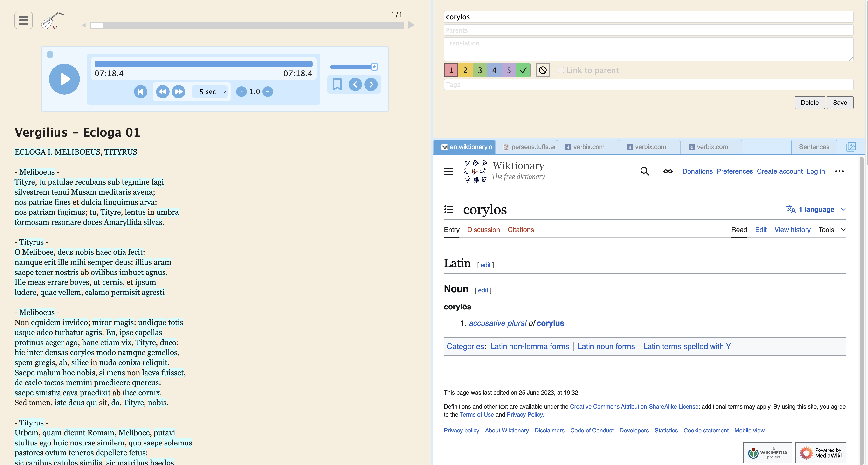Open the hamburger menu in reader pane
This screenshot has height=465, width=868.
pos(24,21)
